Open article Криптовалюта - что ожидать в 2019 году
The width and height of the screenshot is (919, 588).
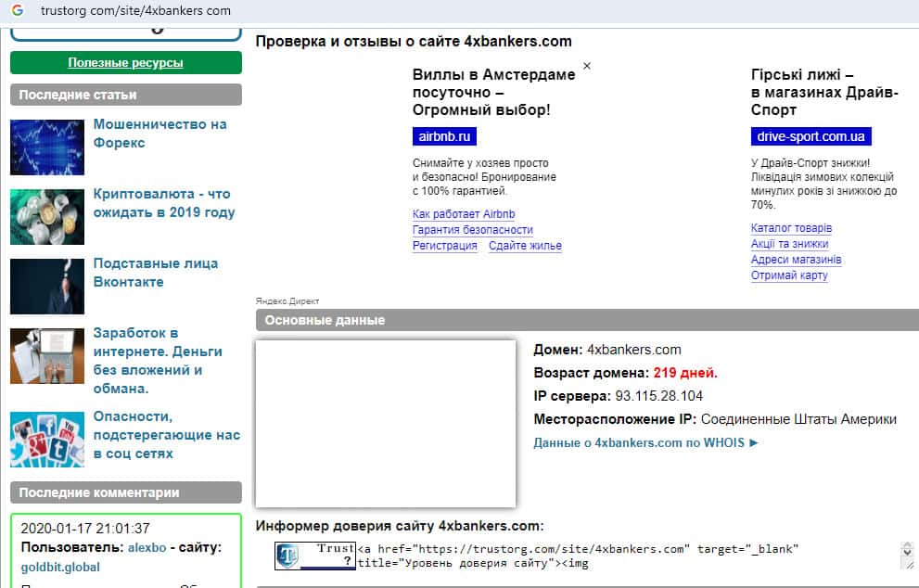point(164,203)
